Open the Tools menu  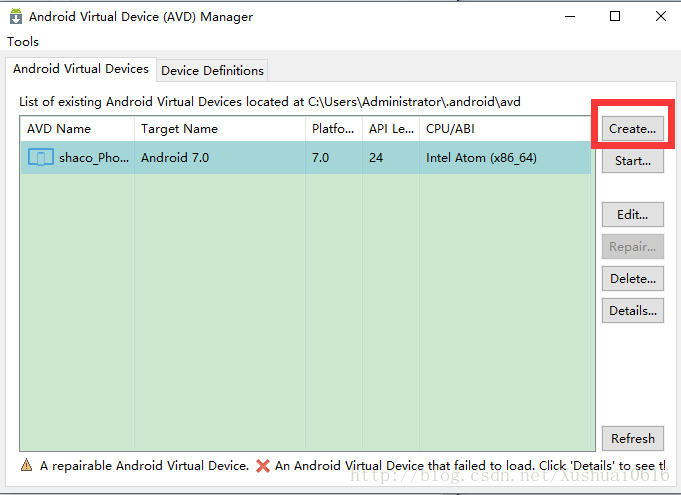click(23, 42)
